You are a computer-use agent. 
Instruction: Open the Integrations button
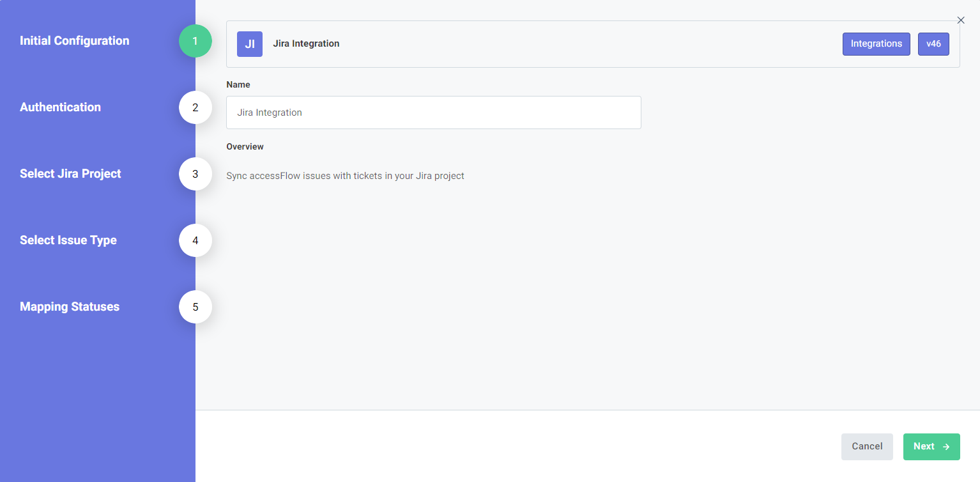(x=876, y=43)
